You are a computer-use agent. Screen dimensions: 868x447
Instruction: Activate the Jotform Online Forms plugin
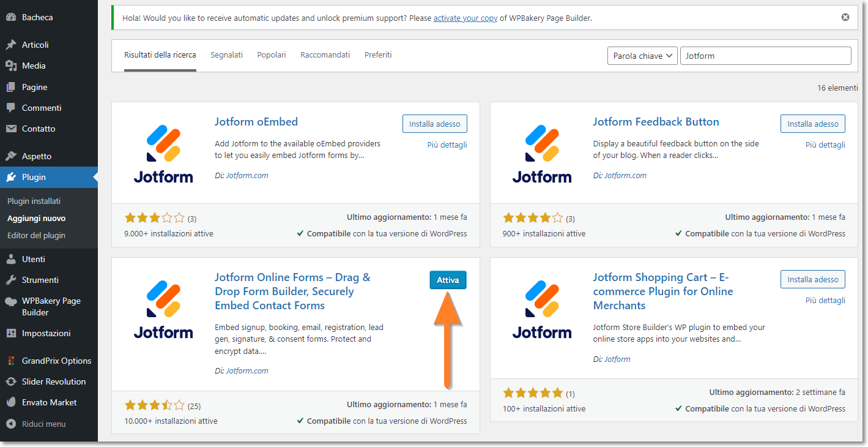pyautogui.click(x=448, y=280)
